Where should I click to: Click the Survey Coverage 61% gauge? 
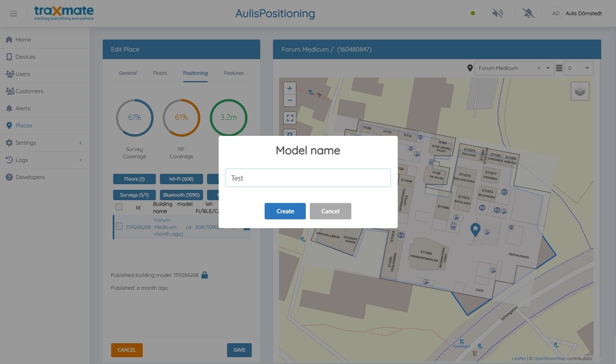(x=135, y=117)
